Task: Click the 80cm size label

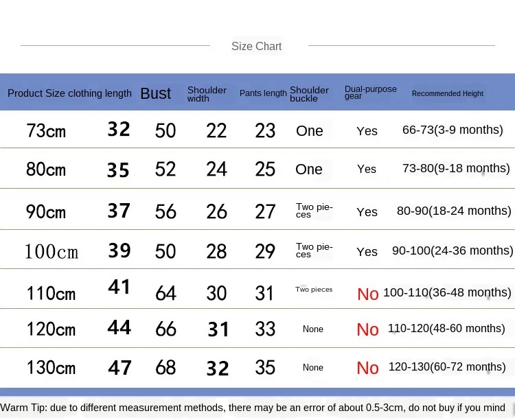Action: [46, 170]
